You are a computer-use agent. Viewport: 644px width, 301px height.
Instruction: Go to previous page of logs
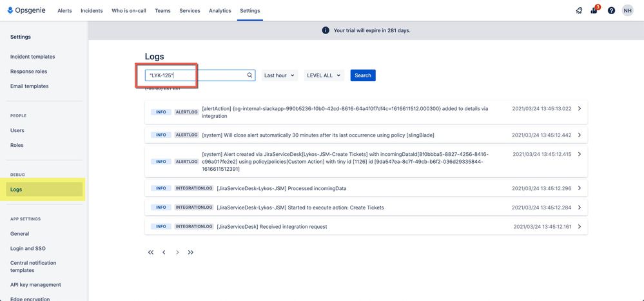pyautogui.click(x=164, y=252)
